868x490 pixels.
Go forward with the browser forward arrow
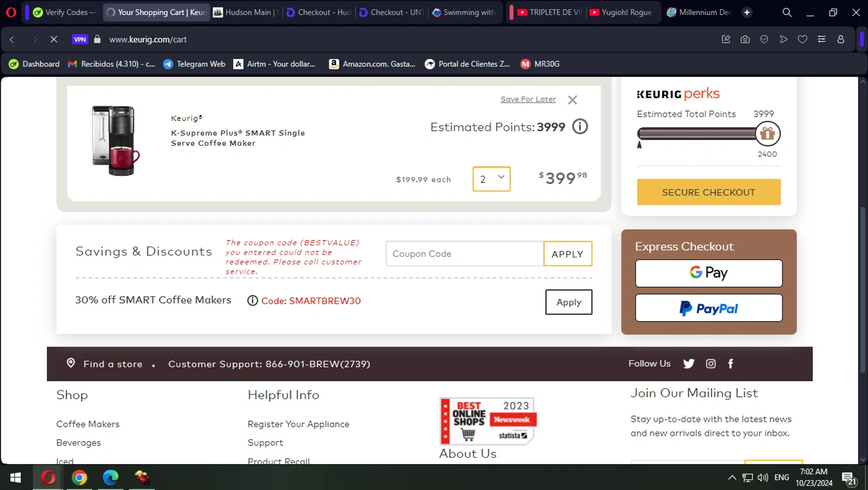(35, 39)
